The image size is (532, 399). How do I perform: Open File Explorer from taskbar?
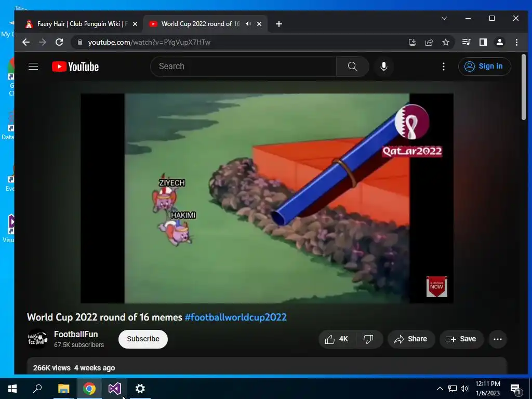[x=63, y=389]
